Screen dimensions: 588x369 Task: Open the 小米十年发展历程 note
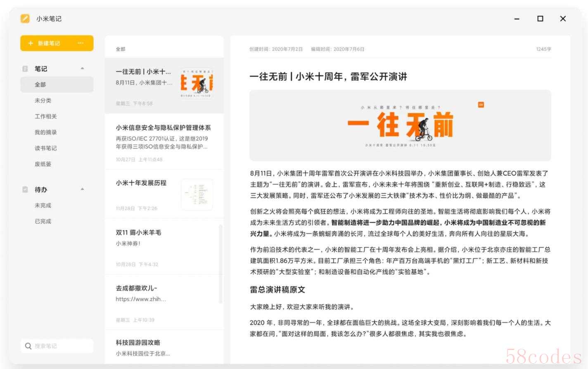click(164, 194)
